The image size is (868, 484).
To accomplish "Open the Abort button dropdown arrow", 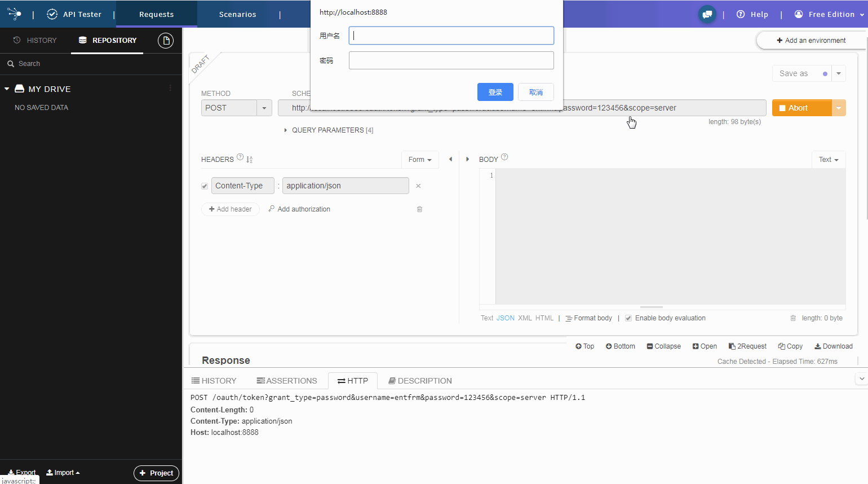I will point(839,108).
